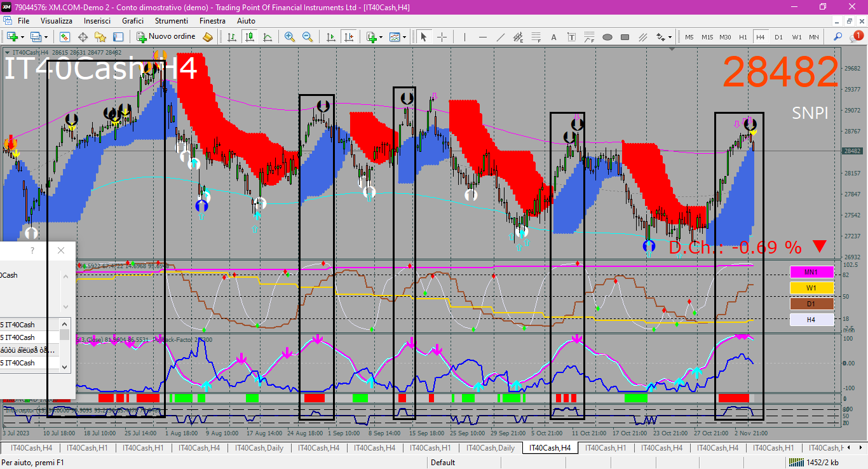Select the text 'A' drawing tool
Image resolution: width=868 pixels, height=469 pixels.
click(x=553, y=37)
